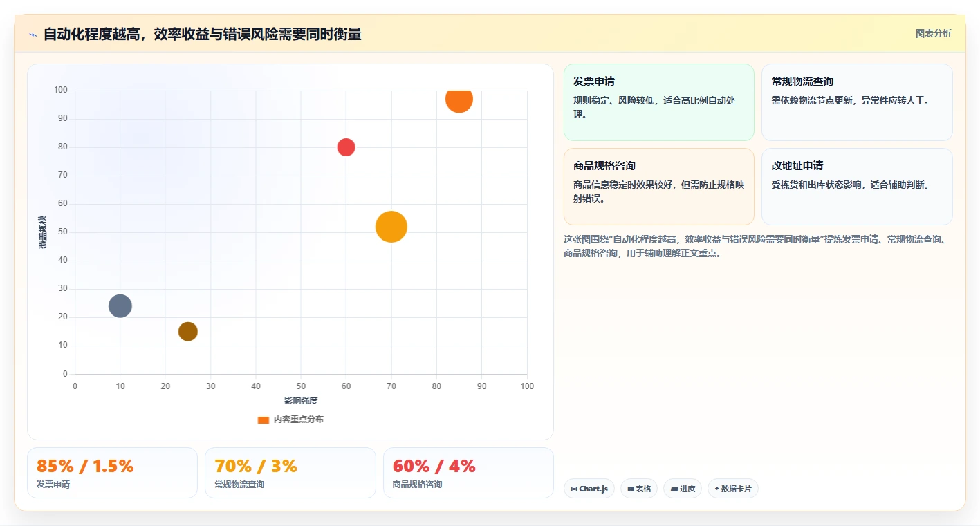Click the lightning icon beside the title
This screenshot has height=526, width=980.
pos(33,35)
